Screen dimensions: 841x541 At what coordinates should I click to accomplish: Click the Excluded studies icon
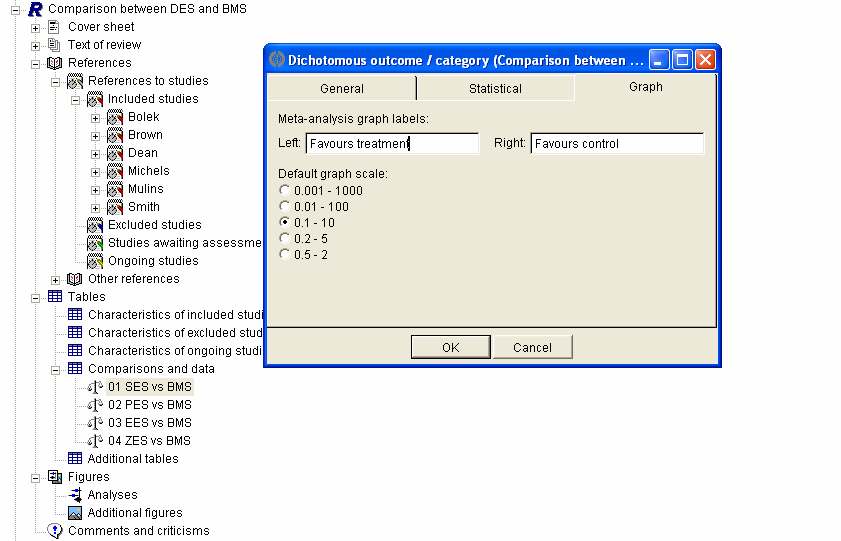pos(95,225)
